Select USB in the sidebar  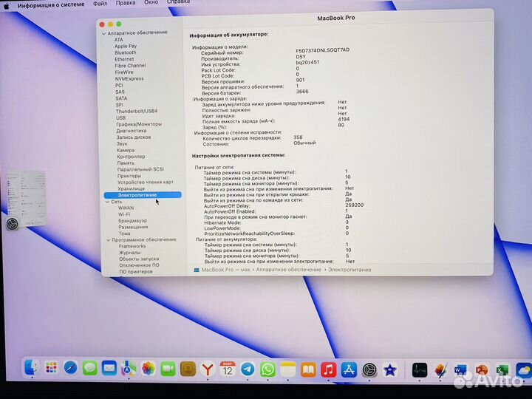(x=120, y=117)
